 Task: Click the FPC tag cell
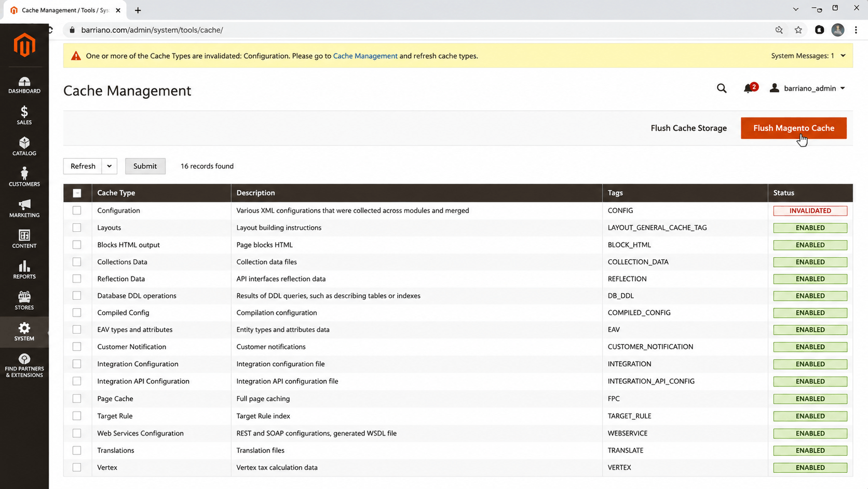614,399
